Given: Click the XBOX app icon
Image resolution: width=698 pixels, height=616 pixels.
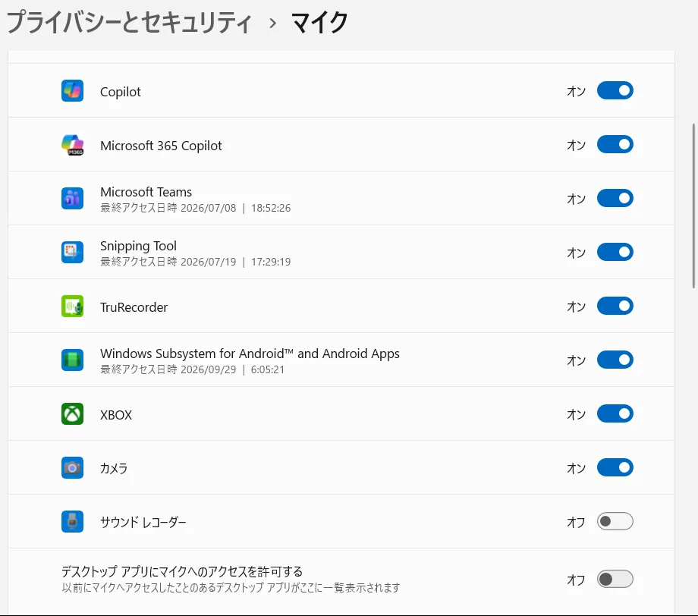Looking at the screenshot, I should [72, 414].
